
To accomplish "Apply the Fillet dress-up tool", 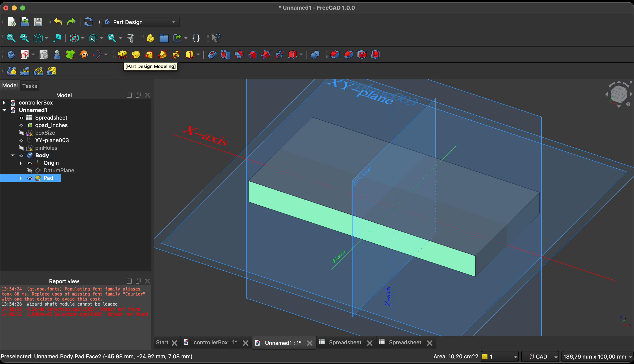I will [335, 54].
